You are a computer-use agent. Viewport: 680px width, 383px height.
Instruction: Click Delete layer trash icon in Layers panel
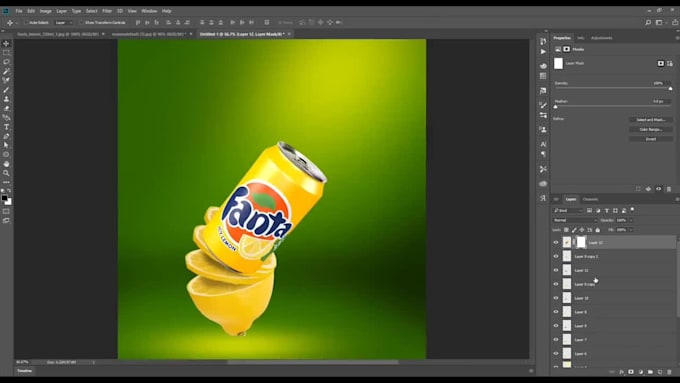669,372
